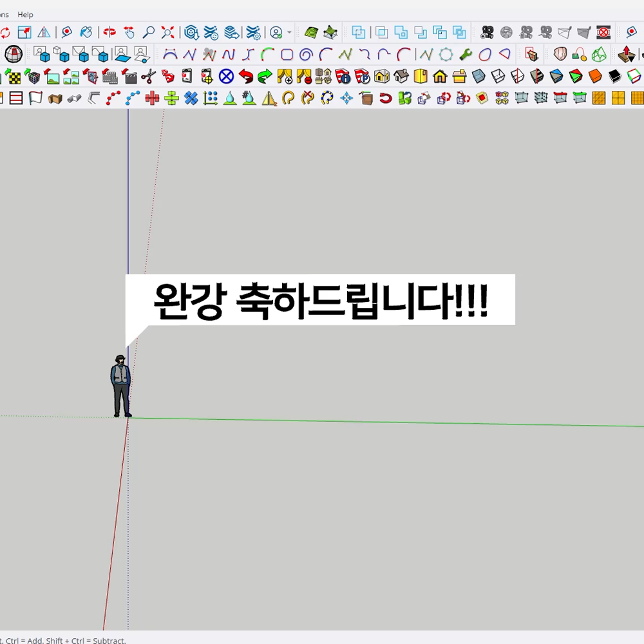Click the Zoom Extents icon

pos(168,32)
